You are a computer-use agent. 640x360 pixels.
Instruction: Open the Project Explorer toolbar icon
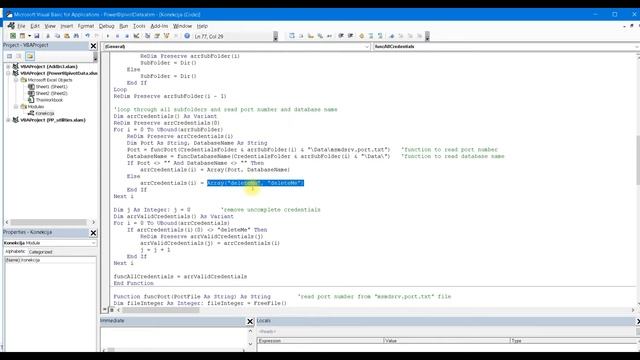(147, 36)
